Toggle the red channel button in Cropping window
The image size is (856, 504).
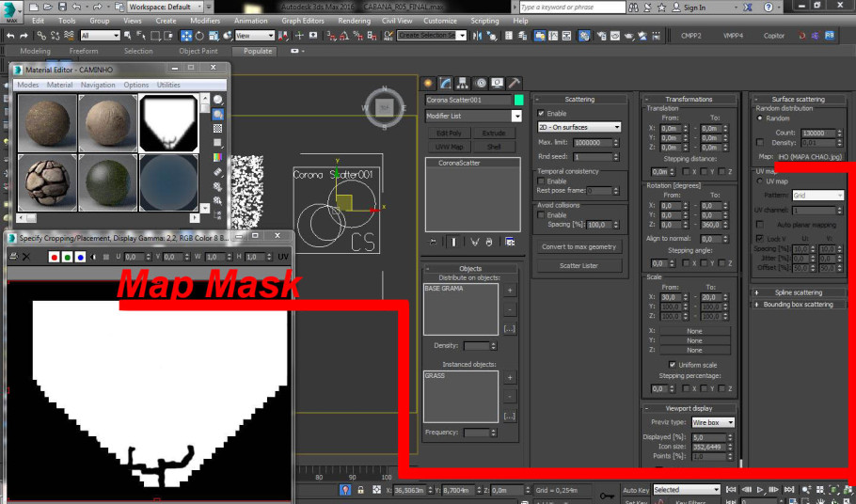[x=54, y=257]
